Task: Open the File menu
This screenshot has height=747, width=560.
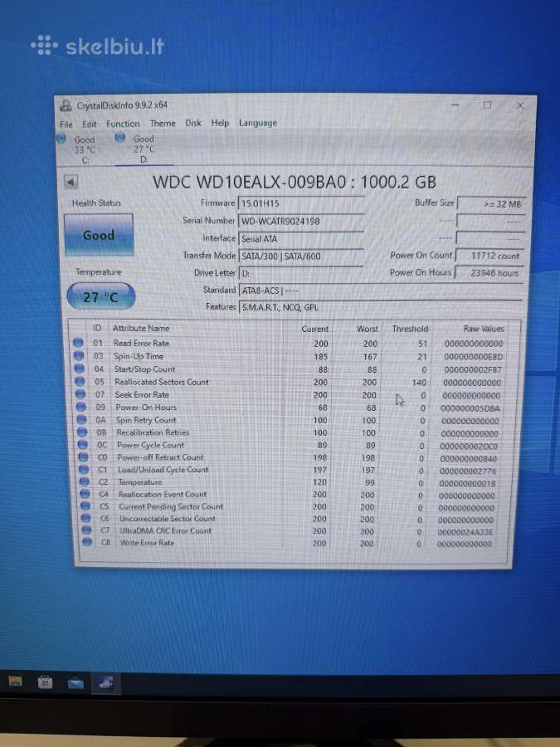Action: click(66, 124)
